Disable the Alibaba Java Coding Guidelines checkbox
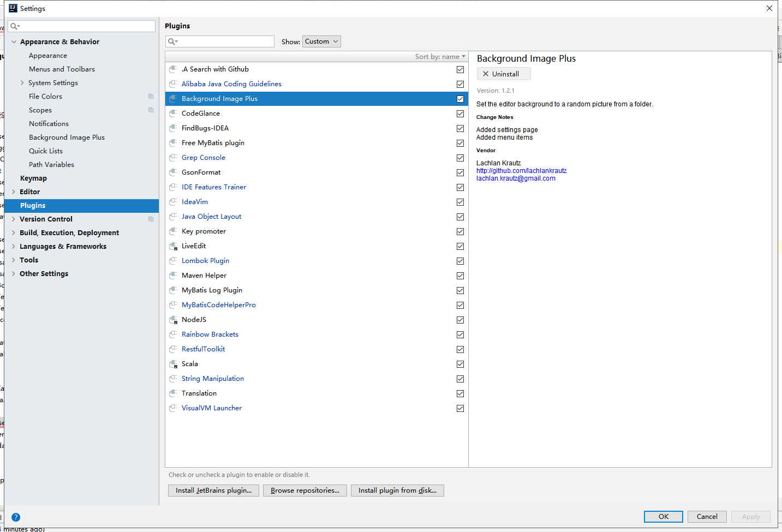Viewport: 782px width, 532px height. (x=461, y=84)
